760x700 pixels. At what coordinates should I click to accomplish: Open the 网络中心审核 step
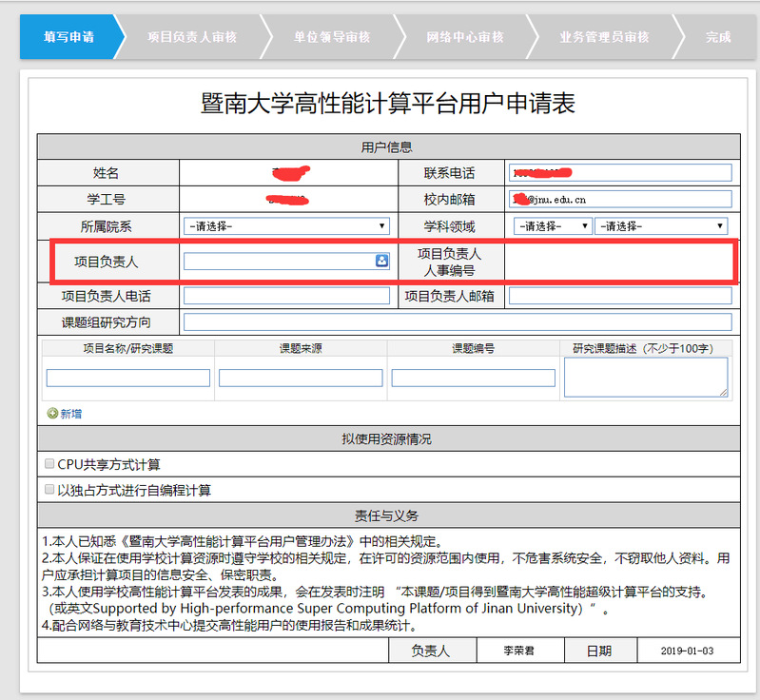465,37
